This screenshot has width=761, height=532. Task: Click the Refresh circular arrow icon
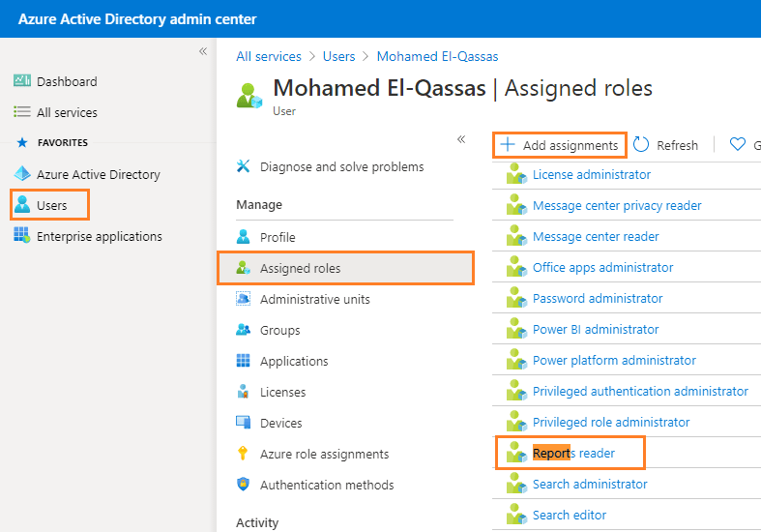(641, 144)
